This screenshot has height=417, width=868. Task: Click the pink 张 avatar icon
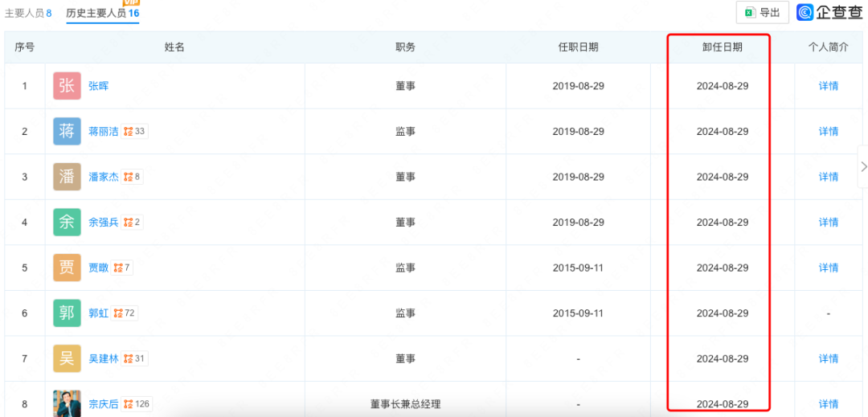coord(68,86)
